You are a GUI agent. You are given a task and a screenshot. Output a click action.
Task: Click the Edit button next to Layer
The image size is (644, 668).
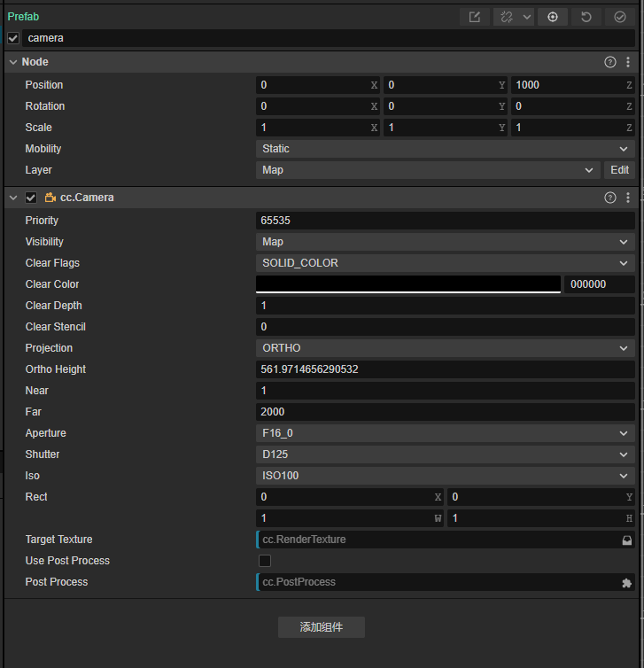coord(619,170)
